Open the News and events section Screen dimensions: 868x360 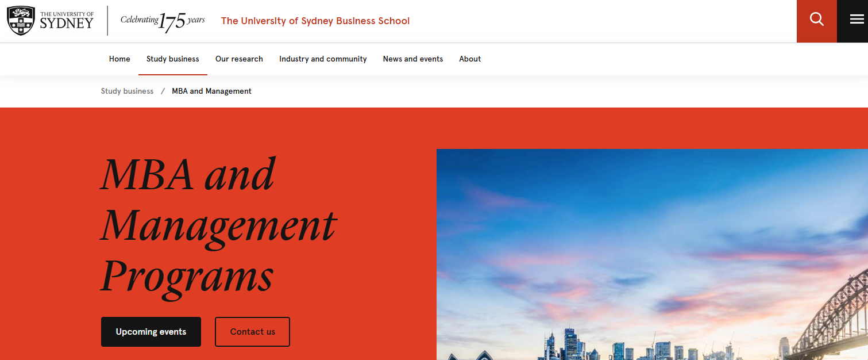click(412, 59)
